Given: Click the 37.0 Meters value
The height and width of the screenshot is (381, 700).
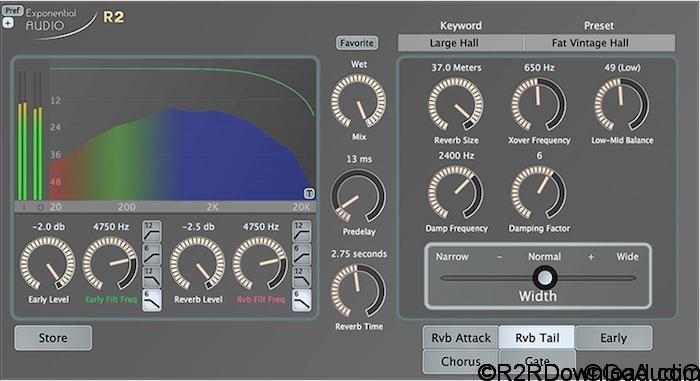Looking at the screenshot, I should (456, 68).
